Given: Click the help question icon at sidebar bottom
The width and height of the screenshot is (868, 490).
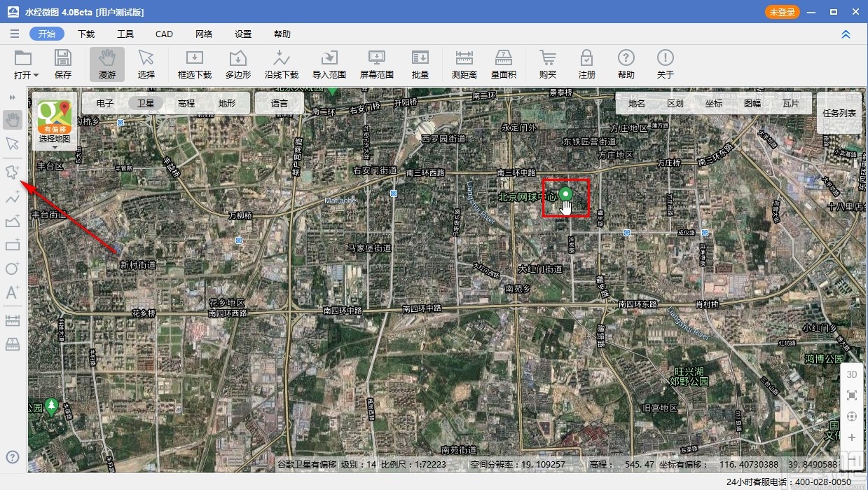Looking at the screenshot, I should pyautogui.click(x=13, y=457).
